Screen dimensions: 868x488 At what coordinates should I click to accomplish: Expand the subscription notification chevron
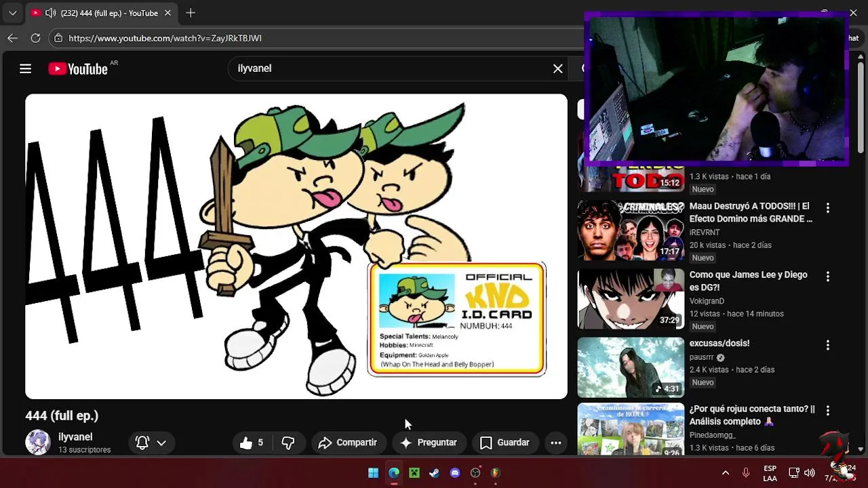coord(161,443)
